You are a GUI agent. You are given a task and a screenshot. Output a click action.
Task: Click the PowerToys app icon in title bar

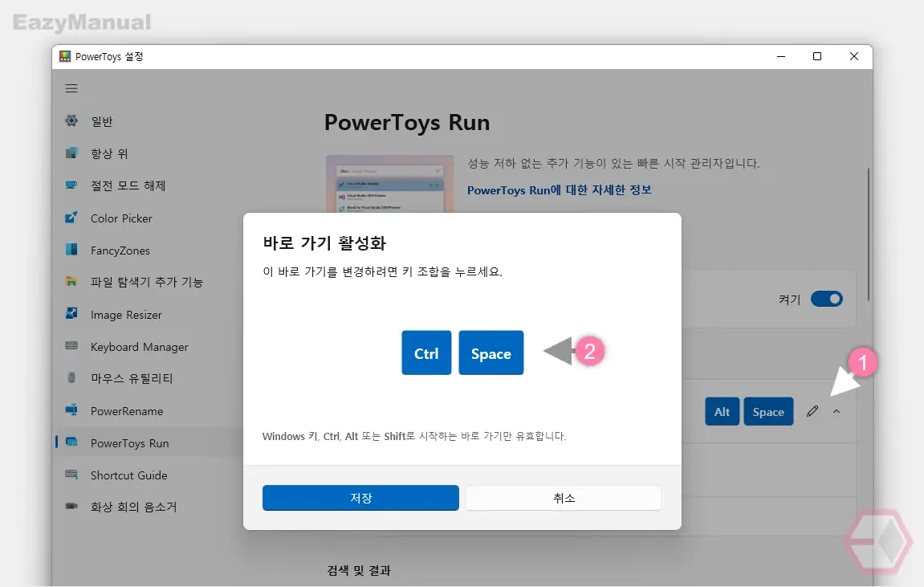click(65, 56)
